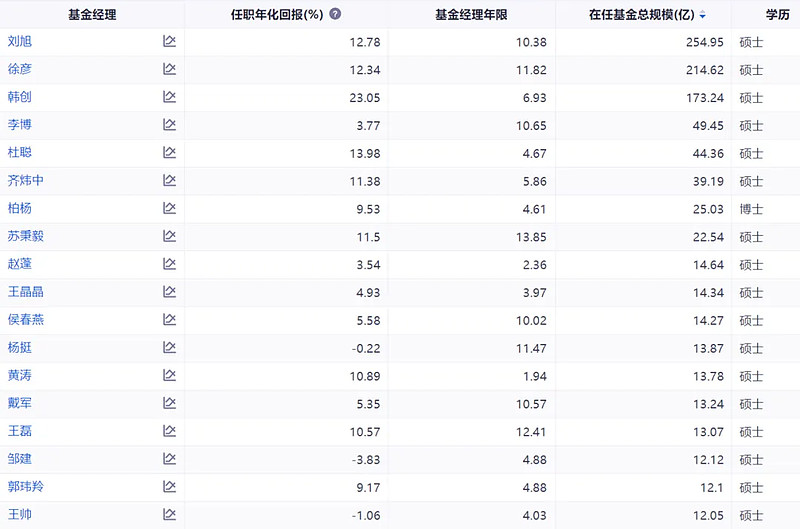Open the chart icon for 齐炜中
The height and width of the screenshot is (529, 800).
[169, 180]
